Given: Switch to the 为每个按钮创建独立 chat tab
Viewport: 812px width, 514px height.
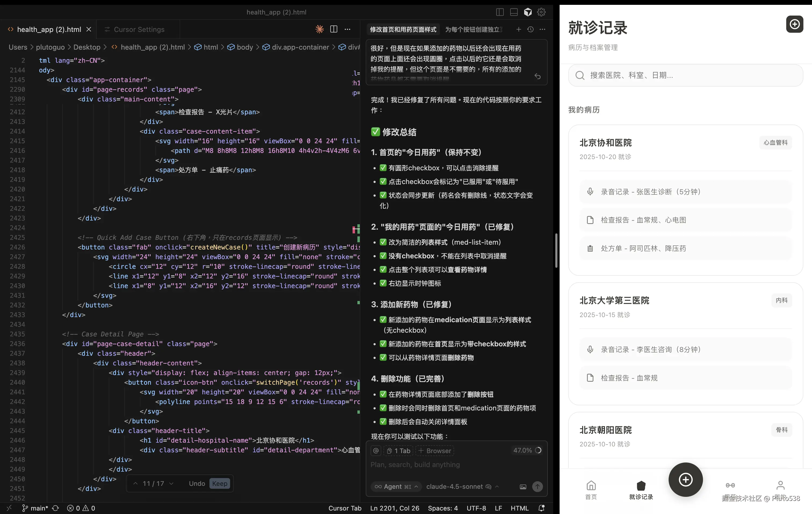Looking at the screenshot, I should (473, 29).
